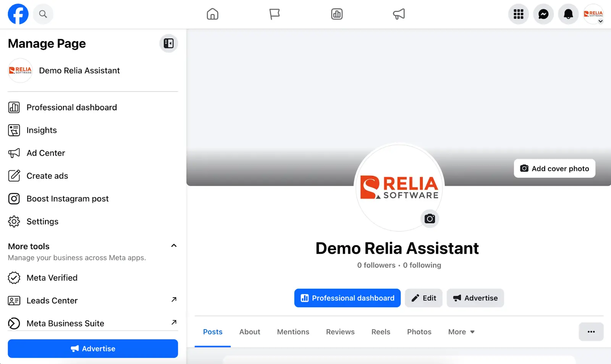Open the three-dot options menu
Screen dimensions: 611x364
point(591,332)
